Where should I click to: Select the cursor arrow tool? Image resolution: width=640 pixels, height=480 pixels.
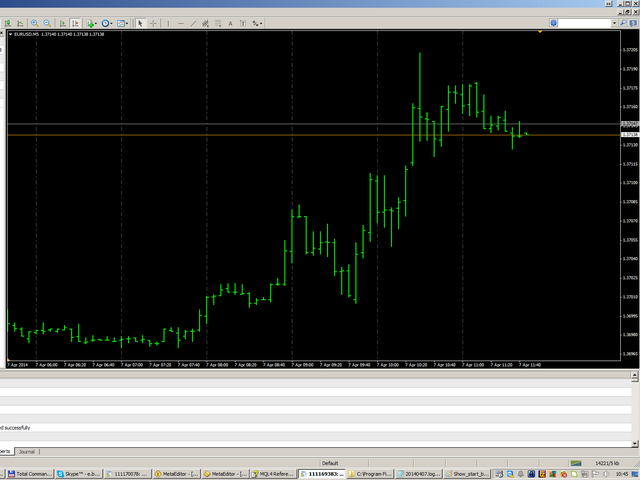140,23
